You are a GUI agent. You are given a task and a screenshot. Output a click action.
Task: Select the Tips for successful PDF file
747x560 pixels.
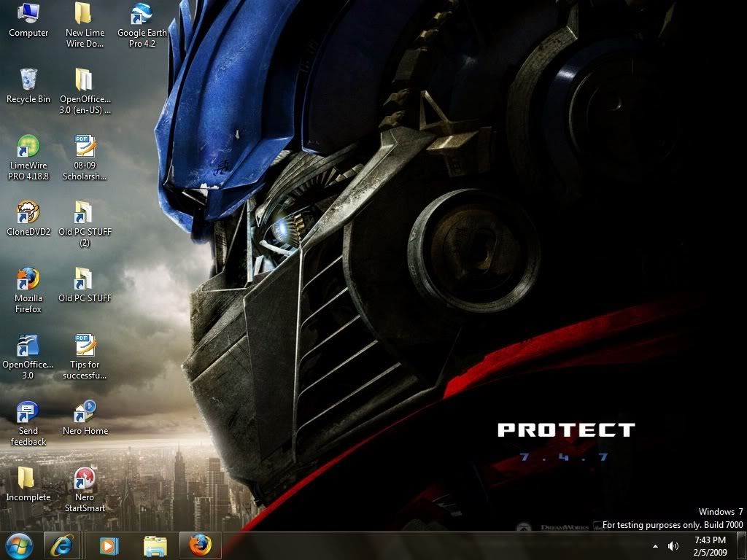tap(85, 346)
